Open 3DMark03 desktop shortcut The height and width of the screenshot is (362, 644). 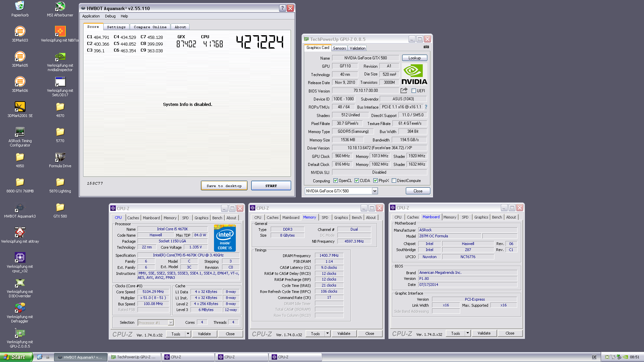tap(20, 31)
